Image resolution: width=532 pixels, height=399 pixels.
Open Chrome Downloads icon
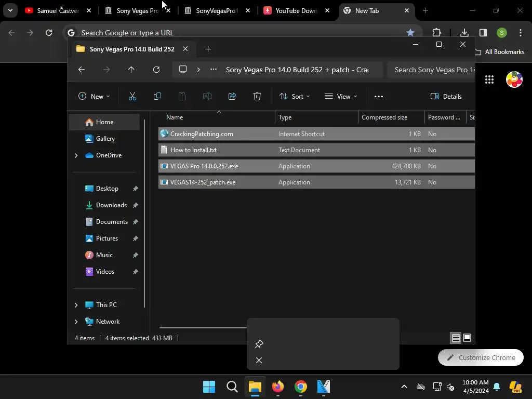pos(464,33)
